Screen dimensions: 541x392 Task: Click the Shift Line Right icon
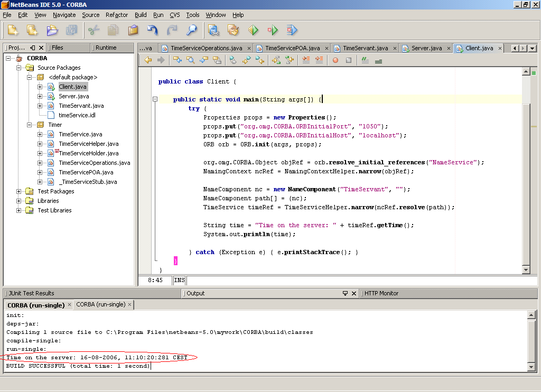(319, 60)
